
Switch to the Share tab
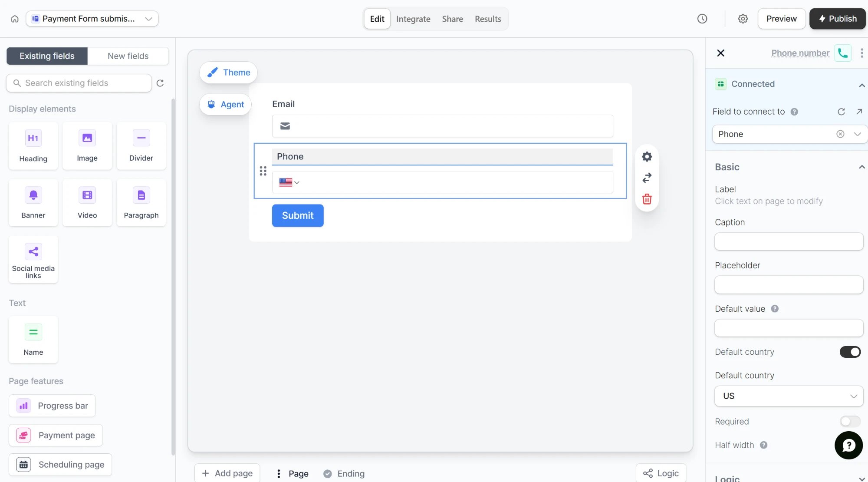(x=453, y=19)
